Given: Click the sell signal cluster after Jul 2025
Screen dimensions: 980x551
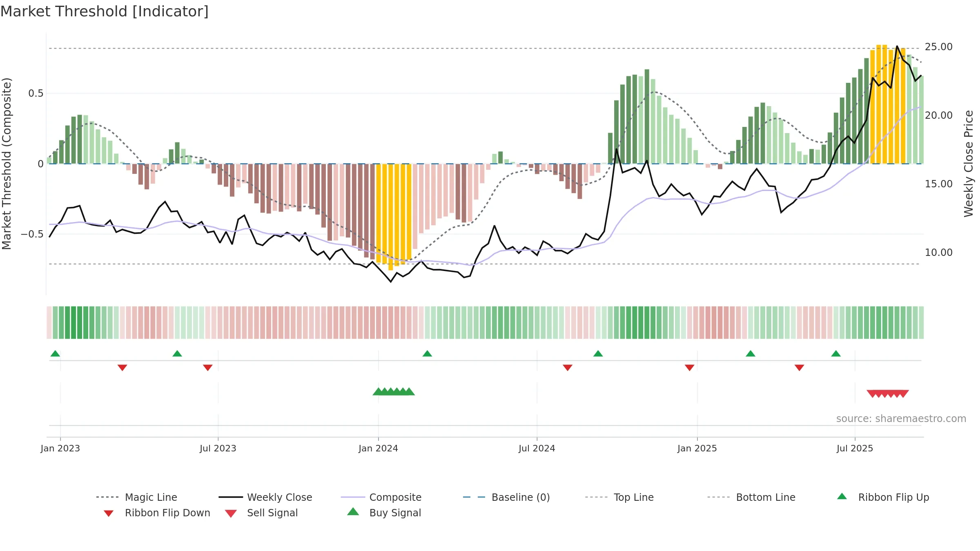Looking at the screenshot, I should pyautogui.click(x=888, y=394).
